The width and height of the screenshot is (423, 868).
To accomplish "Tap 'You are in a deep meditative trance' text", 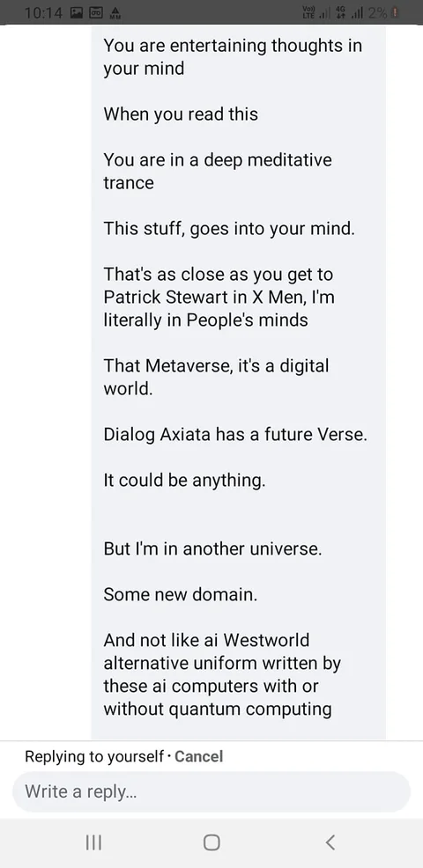I will coord(218,171).
